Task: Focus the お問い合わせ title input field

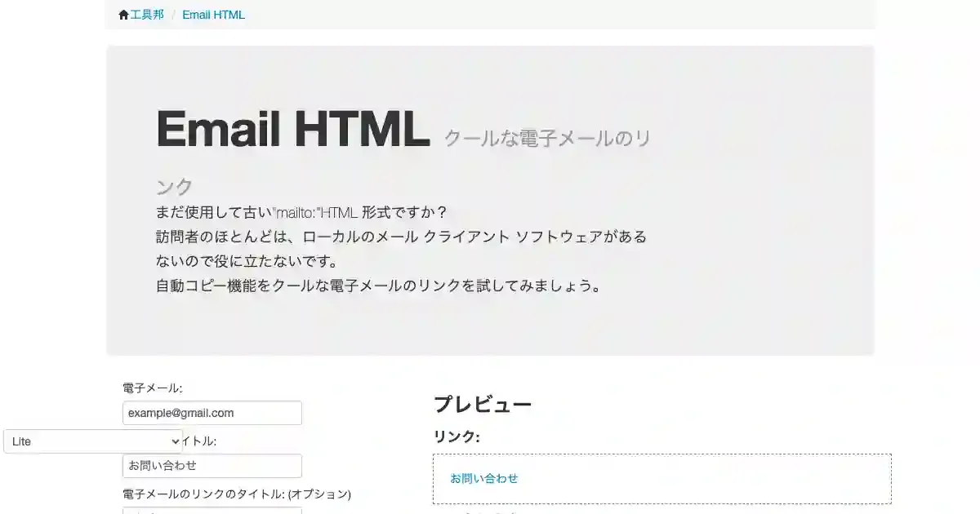Action: tap(212, 466)
